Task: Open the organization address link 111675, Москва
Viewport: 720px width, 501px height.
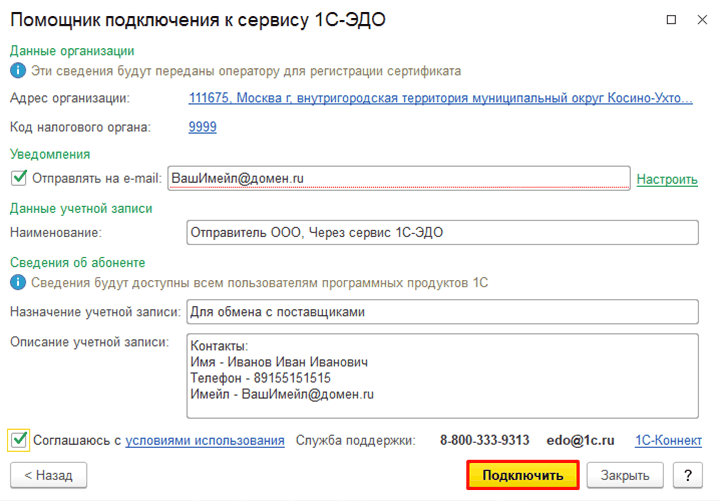Action: tap(440, 98)
